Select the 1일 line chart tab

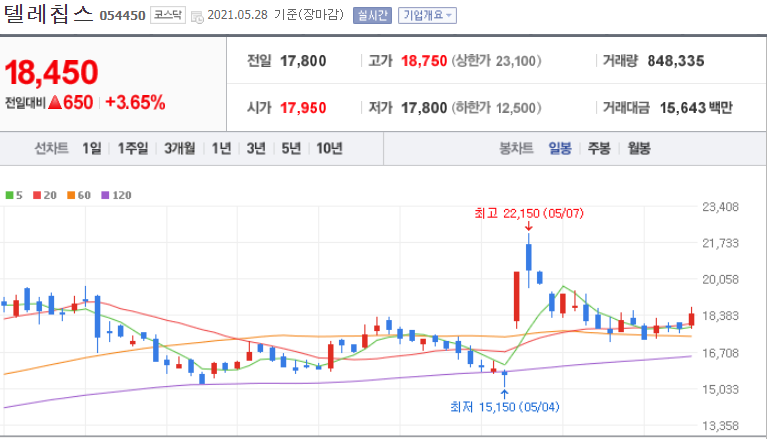click(92, 148)
